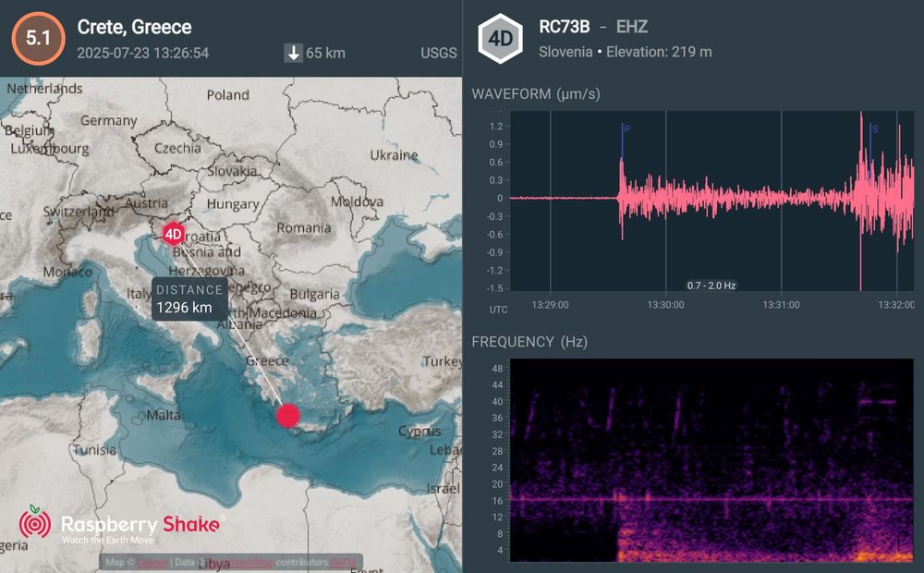The image size is (924, 573).
Task: Click the Malta label on the map
Action: click(164, 415)
